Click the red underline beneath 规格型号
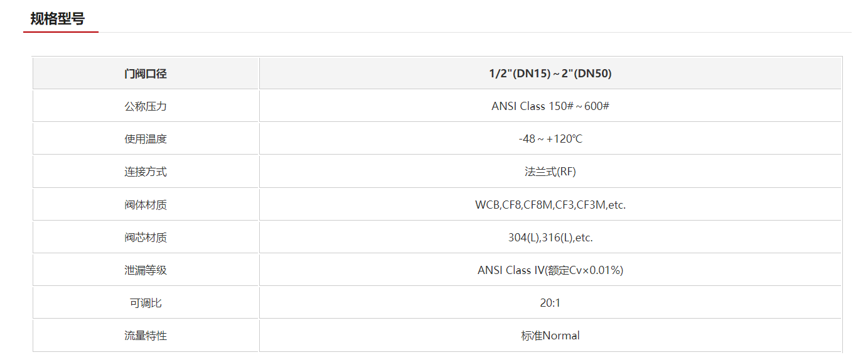Image resolution: width=868 pixels, height=362 pixels. (61, 31)
